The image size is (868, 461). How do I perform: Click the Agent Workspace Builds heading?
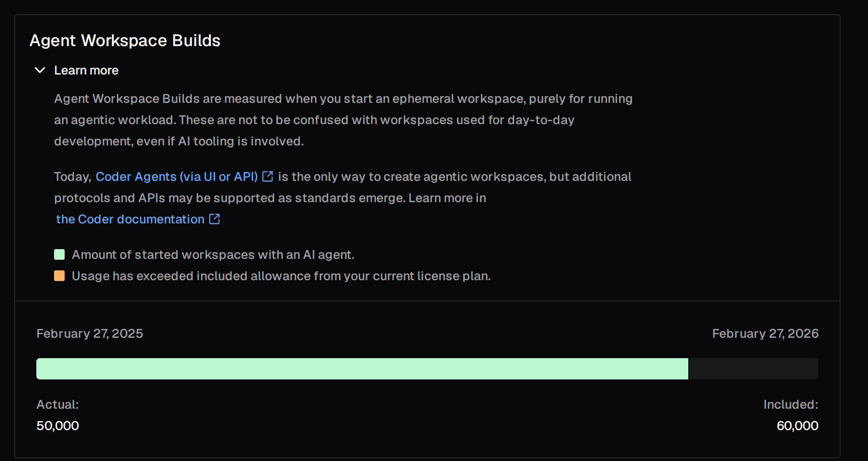[x=125, y=40]
